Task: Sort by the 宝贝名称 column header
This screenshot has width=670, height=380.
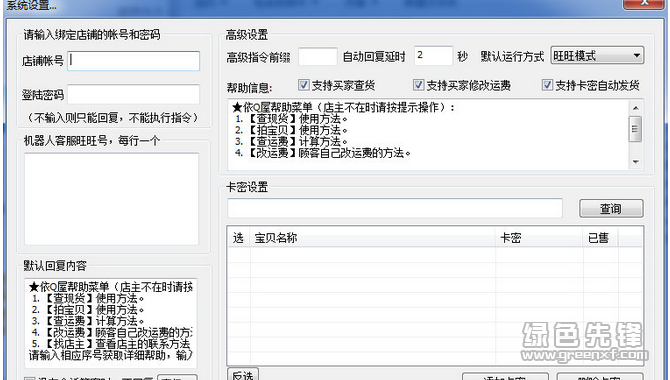Action: click(x=373, y=238)
